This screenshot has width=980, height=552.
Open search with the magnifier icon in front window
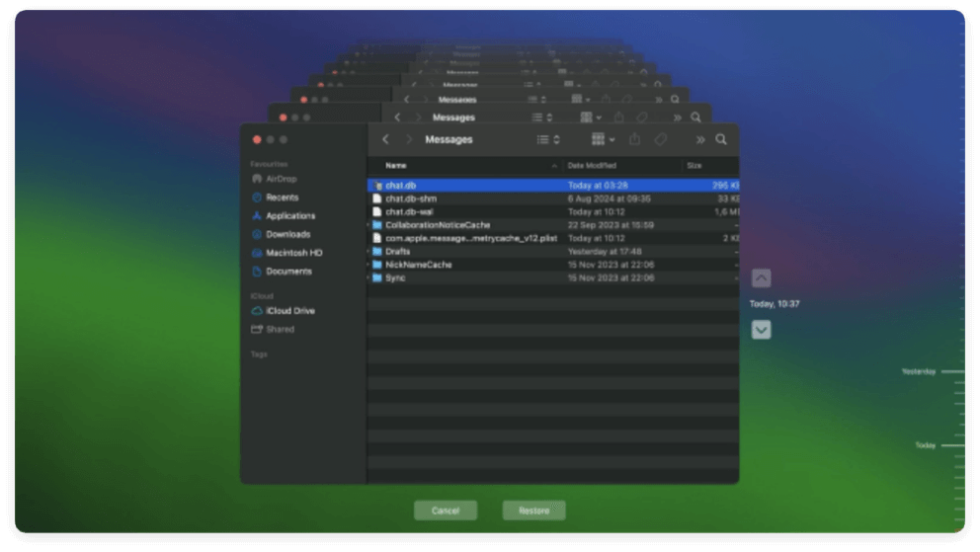[721, 139]
